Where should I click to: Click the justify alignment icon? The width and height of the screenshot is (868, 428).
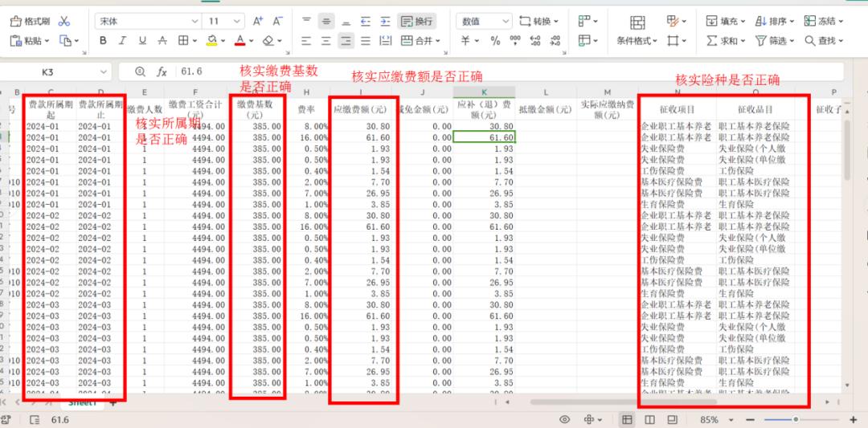pyautogui.click(x=366, y=40)
